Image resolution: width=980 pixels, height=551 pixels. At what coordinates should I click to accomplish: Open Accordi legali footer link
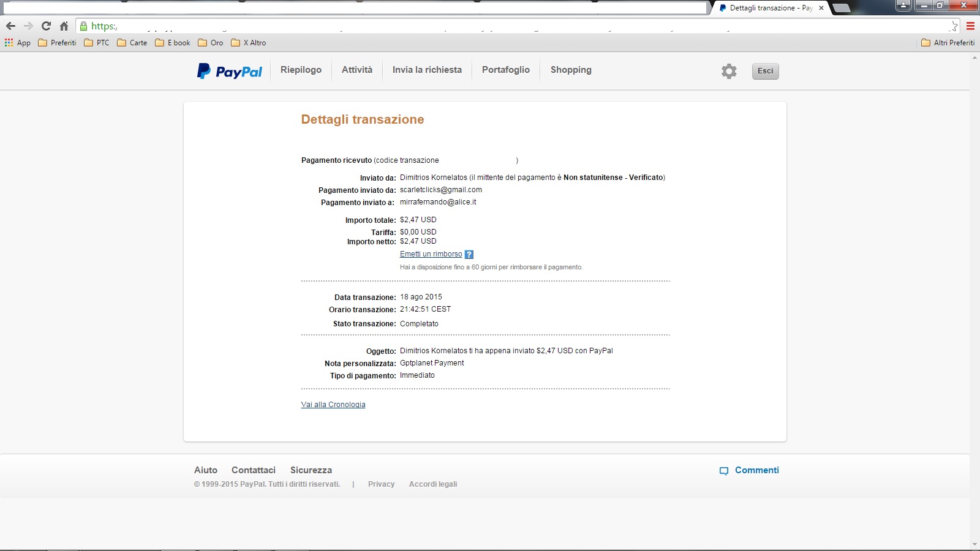[x=433, y=484]
